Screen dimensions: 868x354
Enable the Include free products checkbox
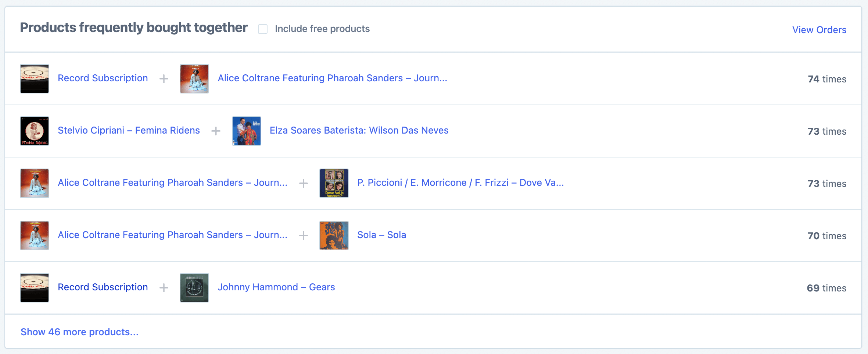pos(262,29)
